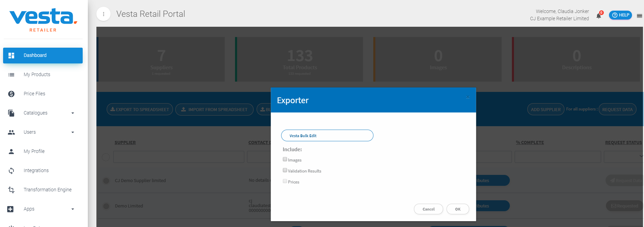
Task: Click the Add Supplier button
Action: [x=546, y=109]
